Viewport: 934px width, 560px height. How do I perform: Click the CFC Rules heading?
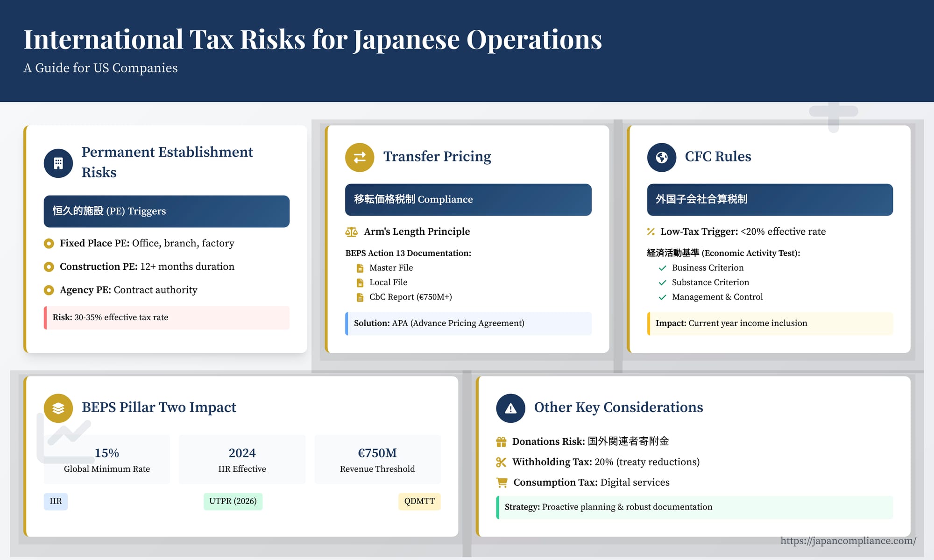pos(718,157)
